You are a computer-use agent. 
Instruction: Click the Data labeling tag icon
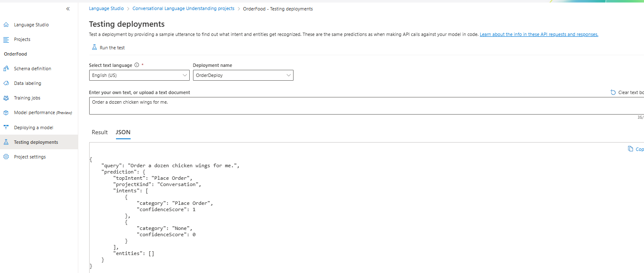(6, 83)
